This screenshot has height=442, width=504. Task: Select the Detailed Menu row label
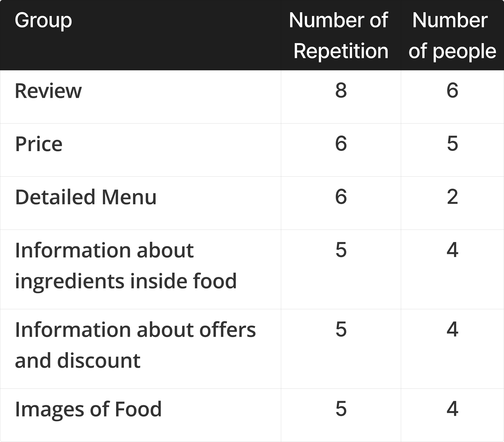[86, 197]
